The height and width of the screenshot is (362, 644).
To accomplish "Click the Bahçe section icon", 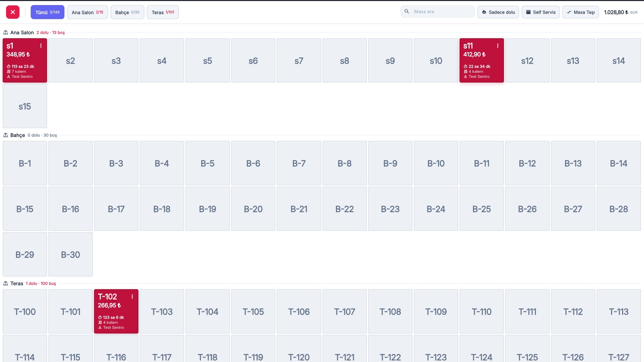I will tap(6, 135).
